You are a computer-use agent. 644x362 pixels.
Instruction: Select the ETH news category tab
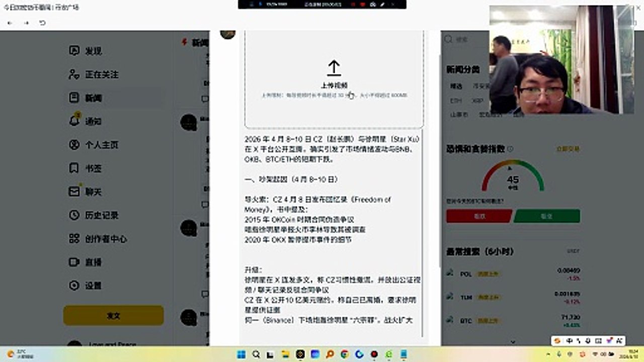(x=455, y=101)
